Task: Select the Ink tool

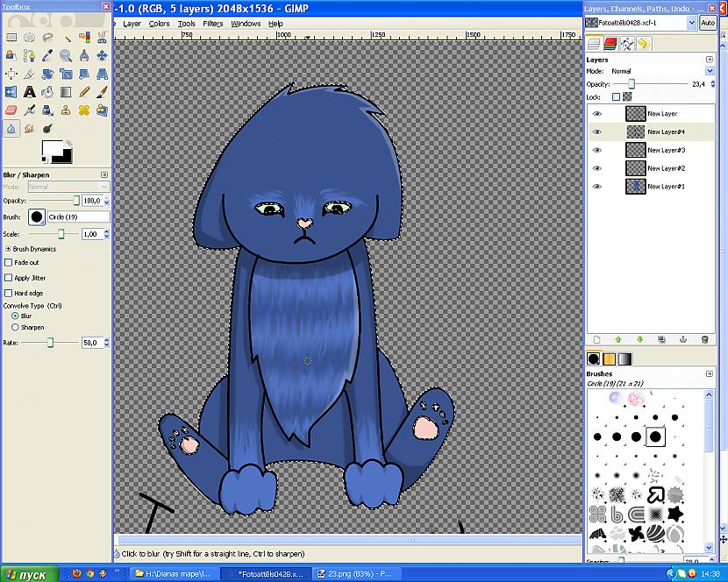Action: 47,110
